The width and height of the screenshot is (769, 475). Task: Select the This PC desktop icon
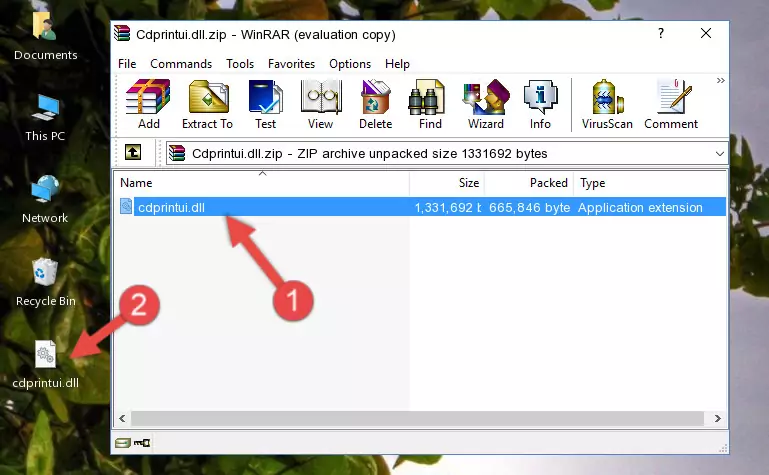[x=45, y=118]
